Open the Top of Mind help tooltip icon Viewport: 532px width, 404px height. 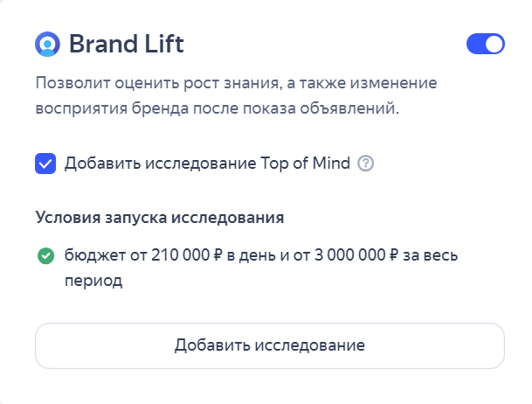coord(366,163)
